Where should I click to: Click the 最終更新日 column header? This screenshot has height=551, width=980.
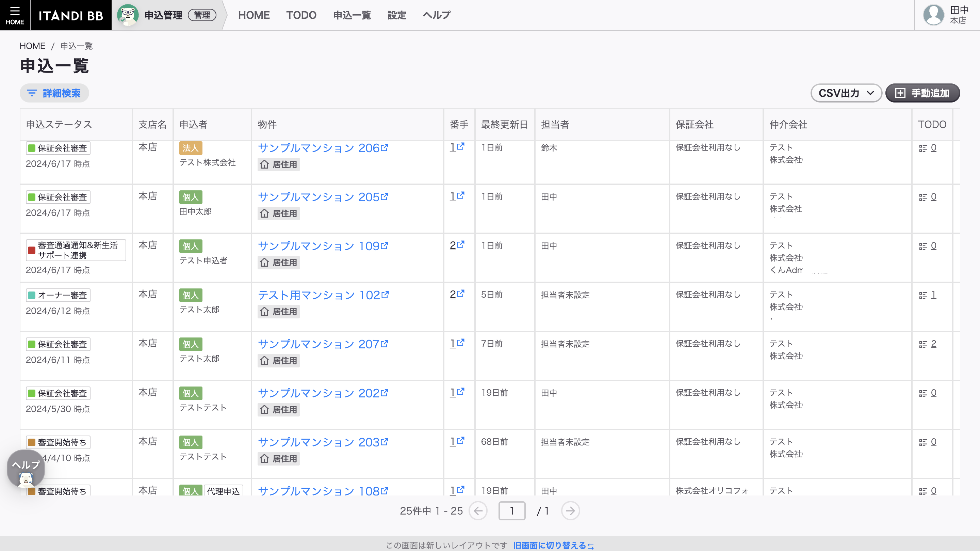504,125
